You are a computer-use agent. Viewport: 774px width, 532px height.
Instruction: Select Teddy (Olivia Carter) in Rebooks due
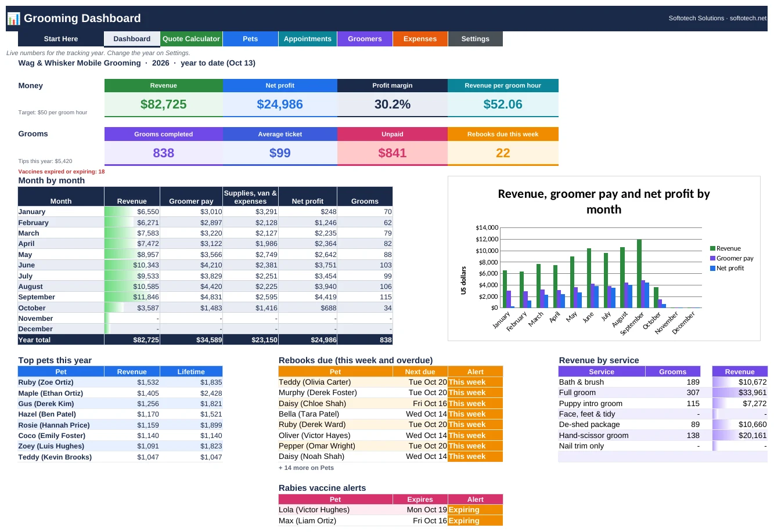[335, 382]
